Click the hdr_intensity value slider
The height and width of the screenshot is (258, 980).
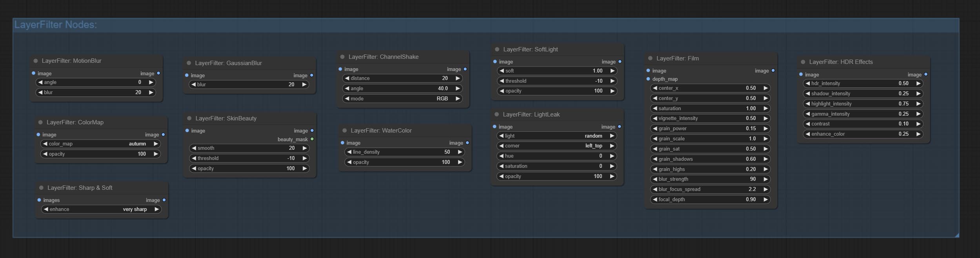pos(863,84)
